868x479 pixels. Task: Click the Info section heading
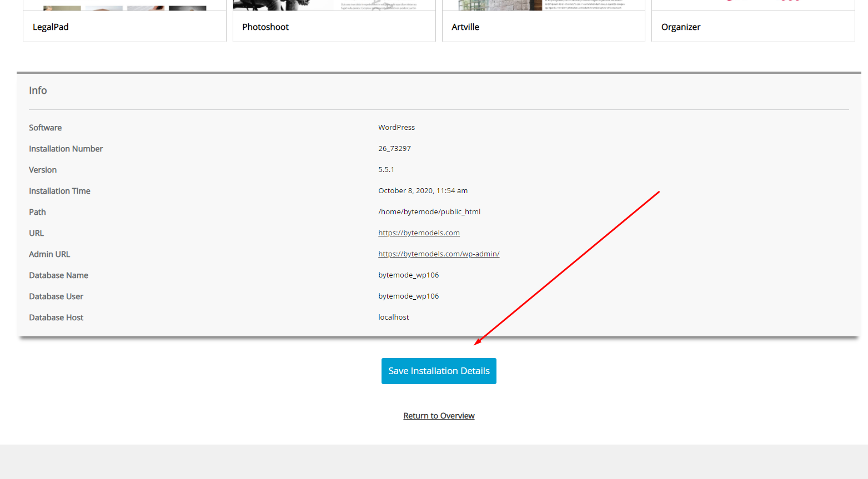pos(38,90)
